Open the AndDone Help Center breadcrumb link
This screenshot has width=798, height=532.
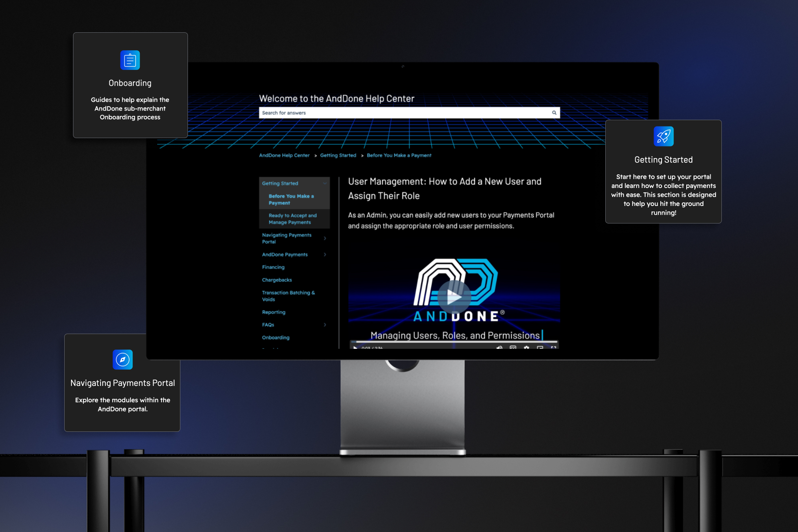284,155
